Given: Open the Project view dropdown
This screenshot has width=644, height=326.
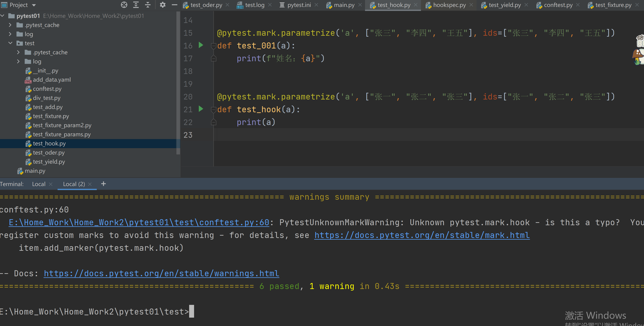Looking at the screenshot, I should pos(34,5).
